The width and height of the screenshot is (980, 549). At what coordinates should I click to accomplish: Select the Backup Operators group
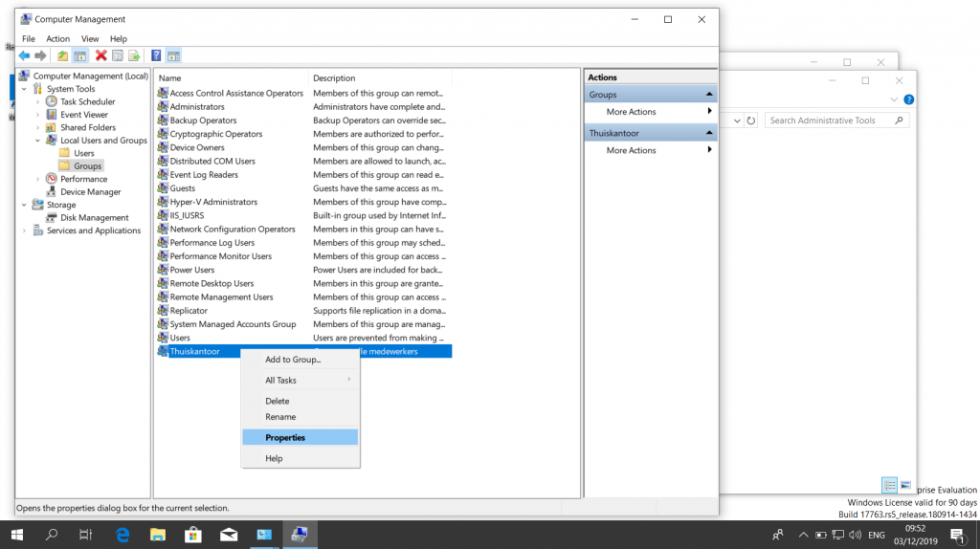(203, 120)
